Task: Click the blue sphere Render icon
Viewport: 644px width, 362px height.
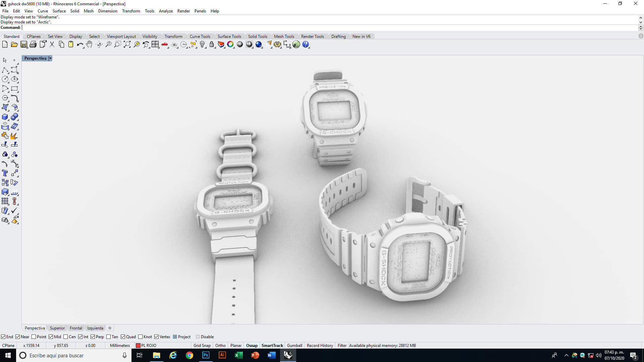Action: coord(259,45)
